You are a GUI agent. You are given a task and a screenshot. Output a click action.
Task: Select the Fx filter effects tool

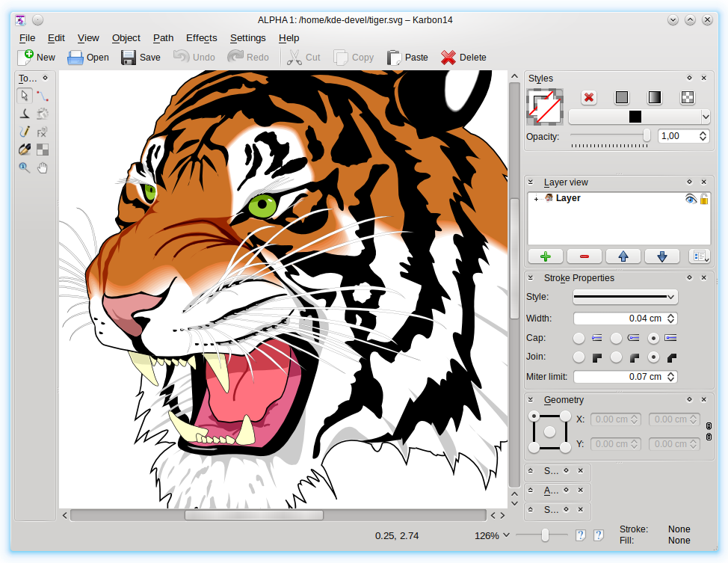[x=43, y=132]
